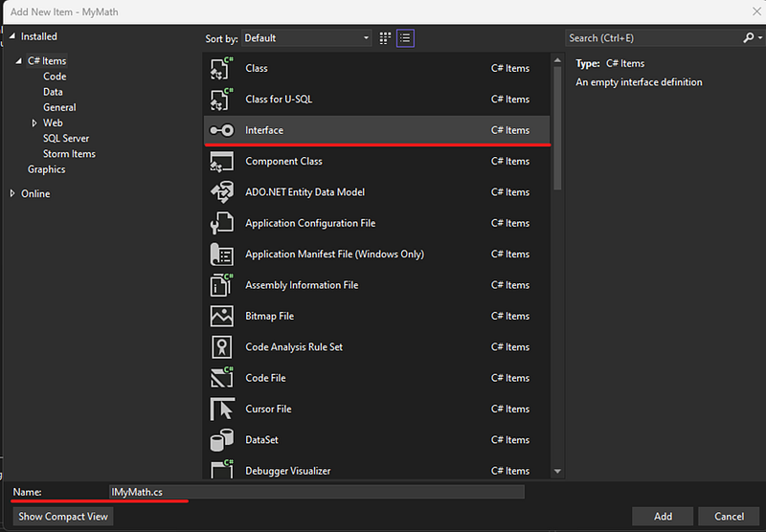Screen dimensions: 766x532
Task: Collapse the C# Items tree node
Action: [18, 61]
